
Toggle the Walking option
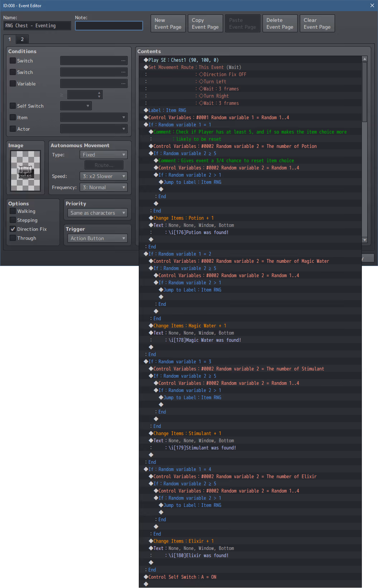pos(13,211)
